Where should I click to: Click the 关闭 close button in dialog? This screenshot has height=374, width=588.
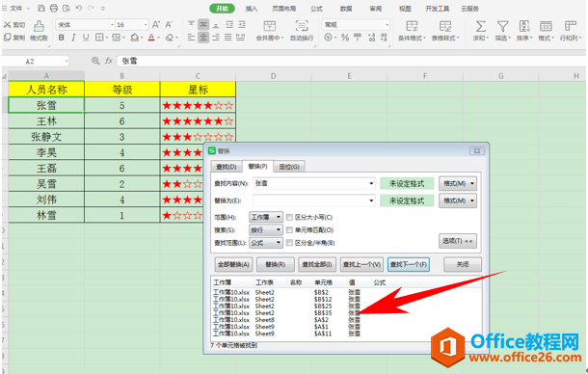[x=463, y=264]
